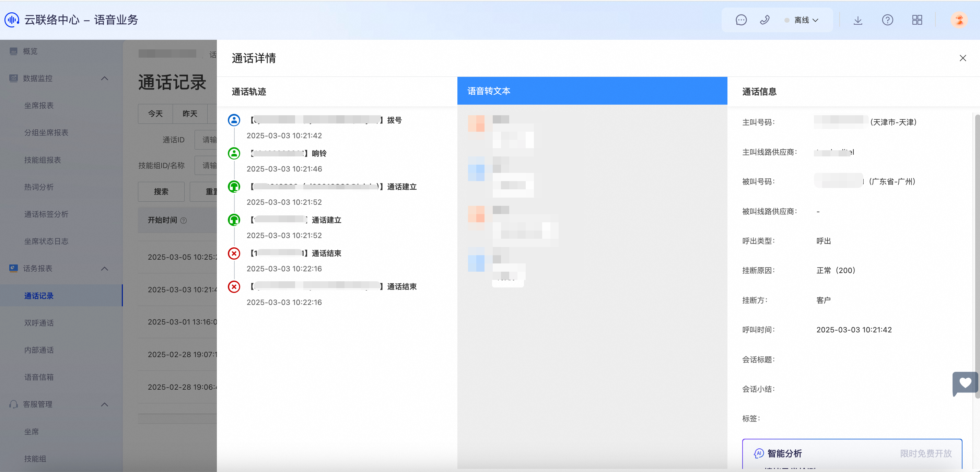Screen dimensions: 980x472
Task: Click the 2025-02-28 19:07 record row
Action: (x=177, y=354)
